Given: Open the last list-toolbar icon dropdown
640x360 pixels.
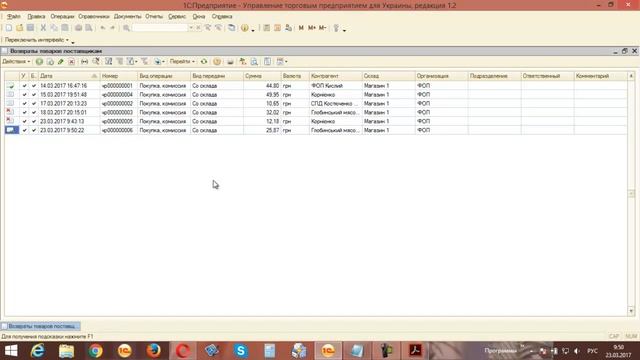Looking at the screenshot, I should pyautogui.click(x=282, y=62).
